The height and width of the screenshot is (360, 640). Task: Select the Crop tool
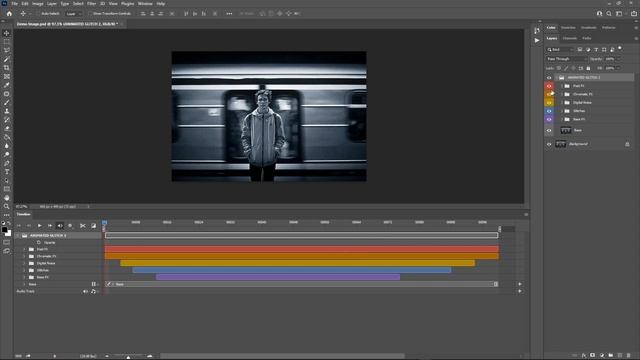7,68
